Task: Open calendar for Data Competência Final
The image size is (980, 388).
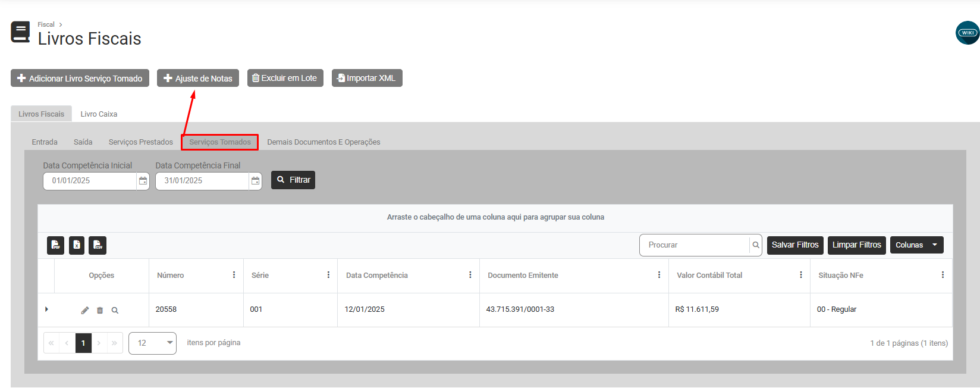Action: pos(255,181)
